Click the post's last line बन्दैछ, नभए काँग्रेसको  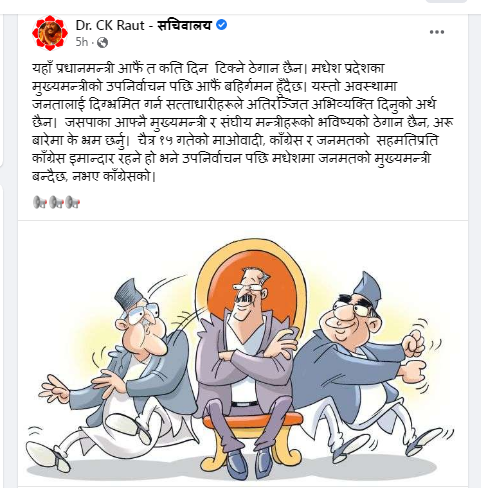pos(94,176)
